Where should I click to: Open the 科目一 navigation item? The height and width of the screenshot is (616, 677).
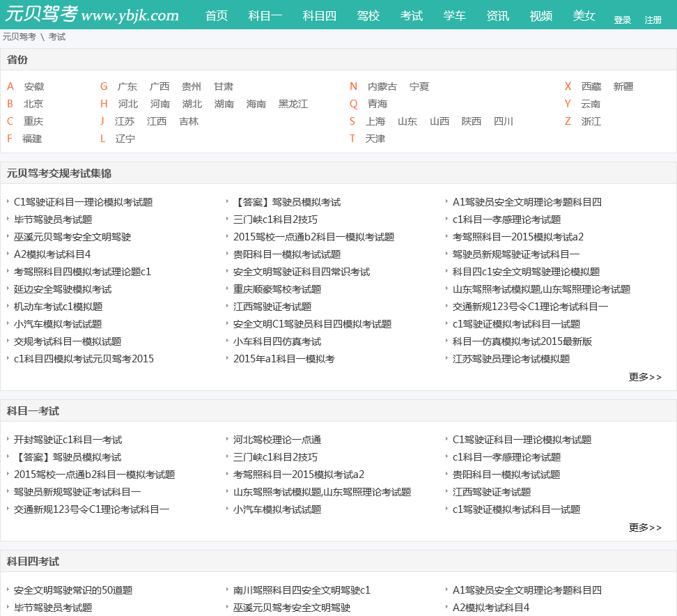coord(265,16)
